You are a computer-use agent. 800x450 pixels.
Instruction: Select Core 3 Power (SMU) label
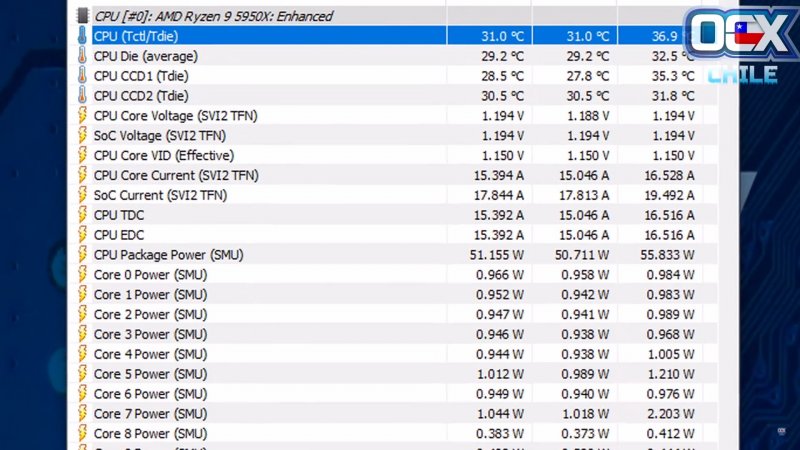[x=151, y=335]
